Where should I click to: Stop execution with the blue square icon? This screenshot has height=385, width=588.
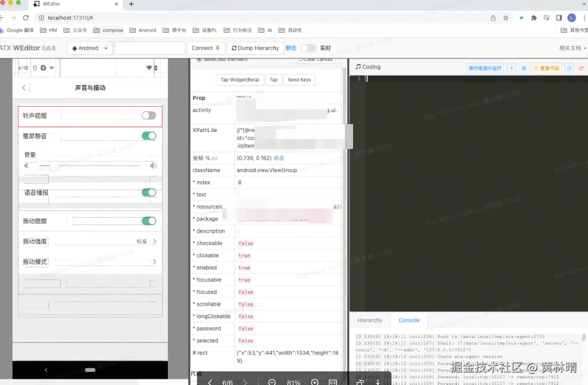[x=524, y=69]
